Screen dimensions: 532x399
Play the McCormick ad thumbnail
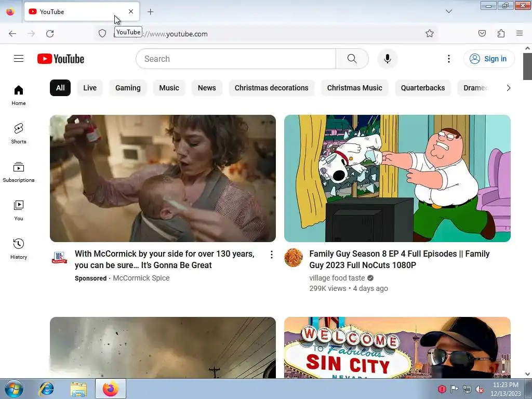(163, 179)
